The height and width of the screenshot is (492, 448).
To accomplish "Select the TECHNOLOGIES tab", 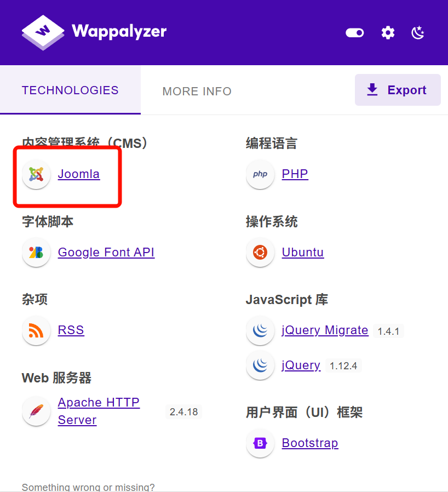I will click(70, 90).
